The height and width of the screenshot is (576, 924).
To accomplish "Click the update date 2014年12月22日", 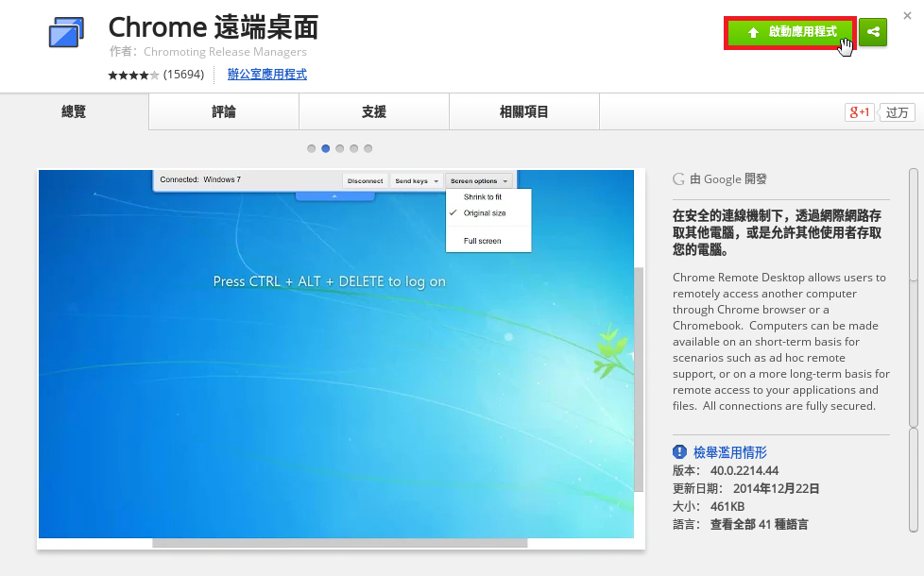I will pyautogui.click(x=776, y=488).
